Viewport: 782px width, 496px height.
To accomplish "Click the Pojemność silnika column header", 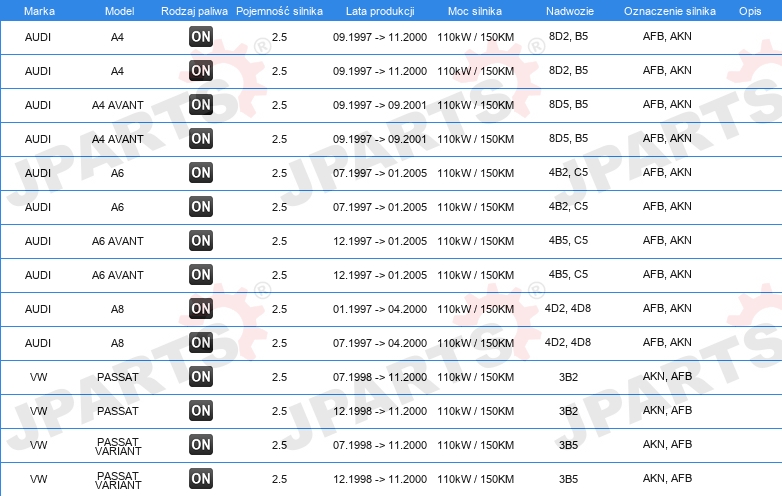I will (279, 11).
